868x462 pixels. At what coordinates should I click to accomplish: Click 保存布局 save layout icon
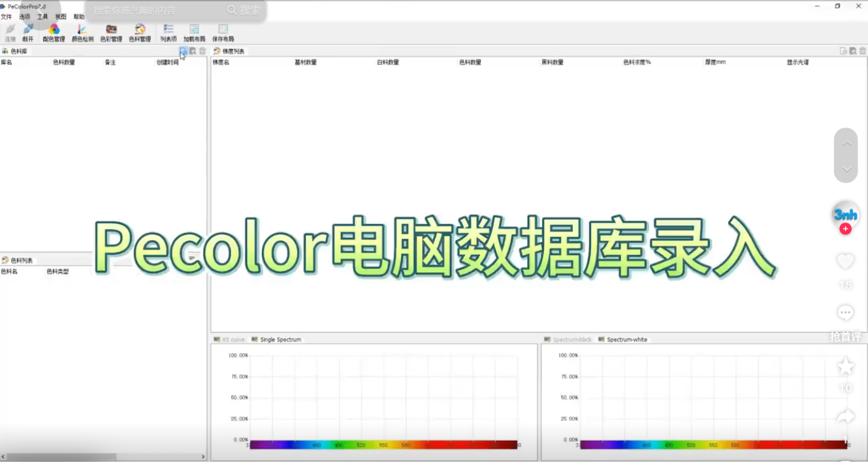[223, 33]
